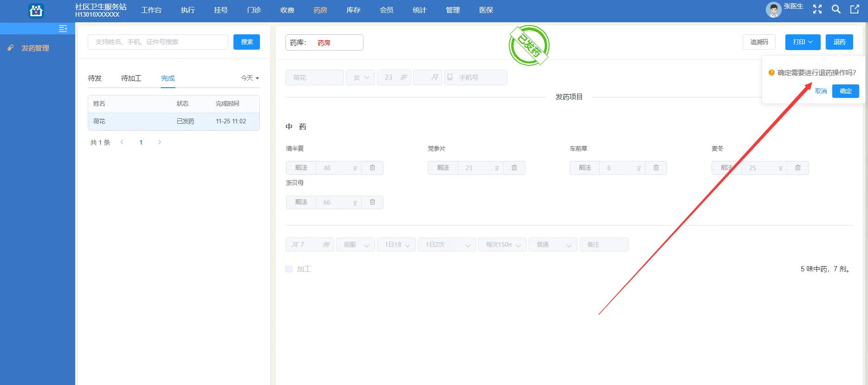
Task: Switch to the 待发 tab
Action: click(x=95, y=78)
